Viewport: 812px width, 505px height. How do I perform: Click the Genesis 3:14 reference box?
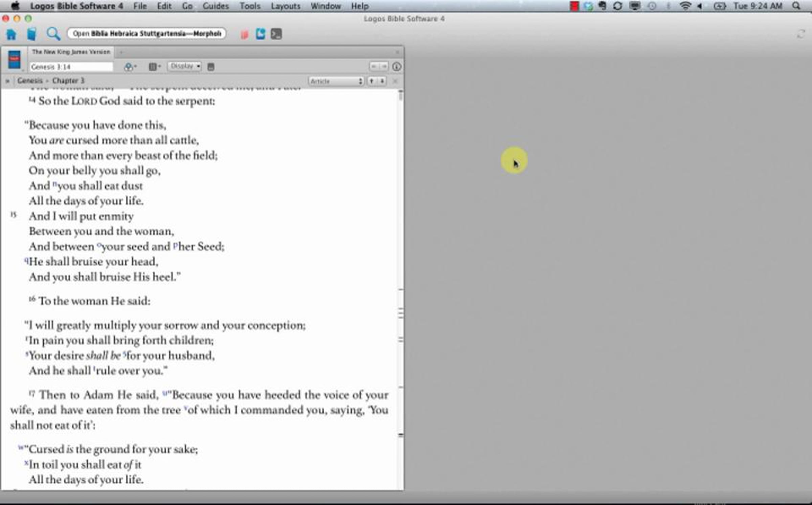click(71, 67)
